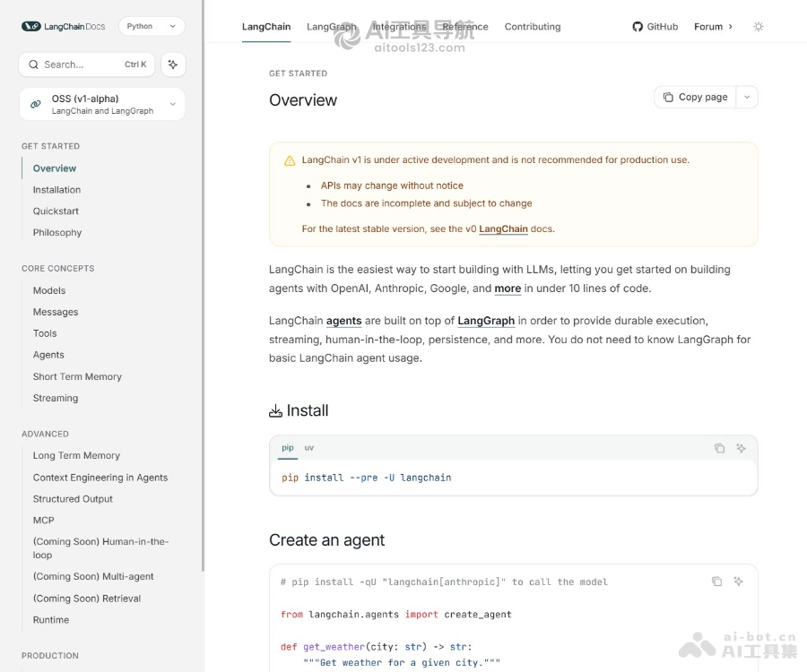The image size is (807, 672).
Task: Open the Contributing tab
Action: (x=532, y=27)
